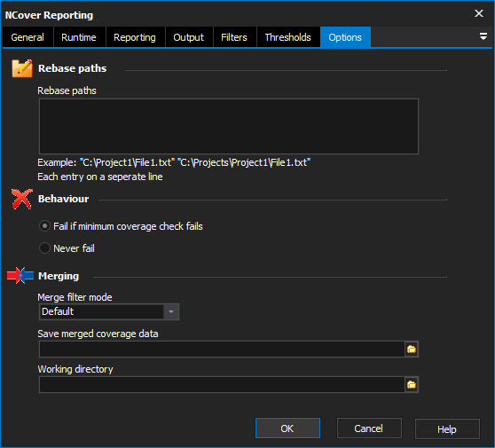The height and width of the screenshot is (448, 495).
Task: Switch to the General tab
Action: 27,37
